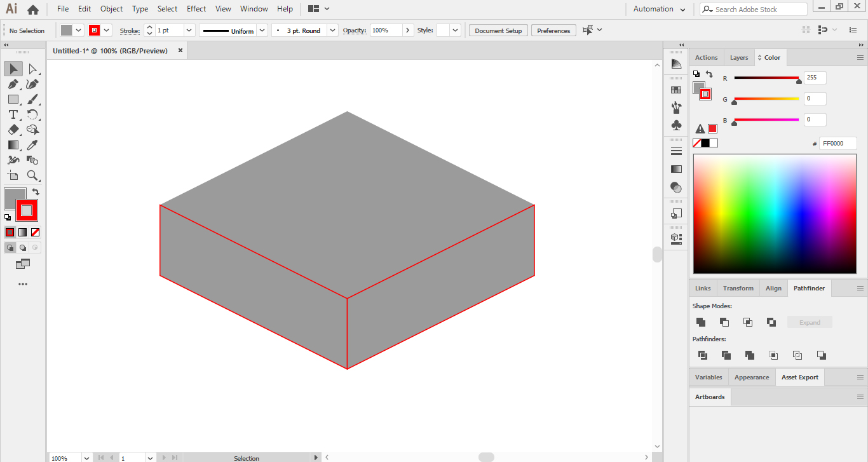Apply Trim pathfinder
868x462 pixels.
coord(726,355)
